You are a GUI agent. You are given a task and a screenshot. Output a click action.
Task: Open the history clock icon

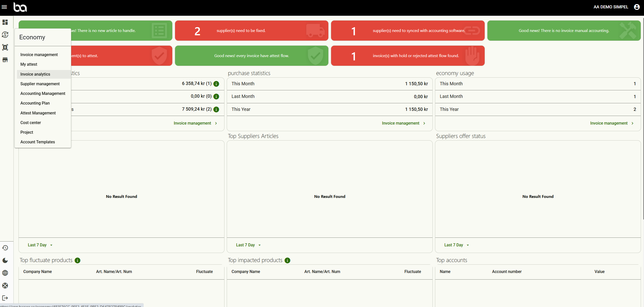5,248
